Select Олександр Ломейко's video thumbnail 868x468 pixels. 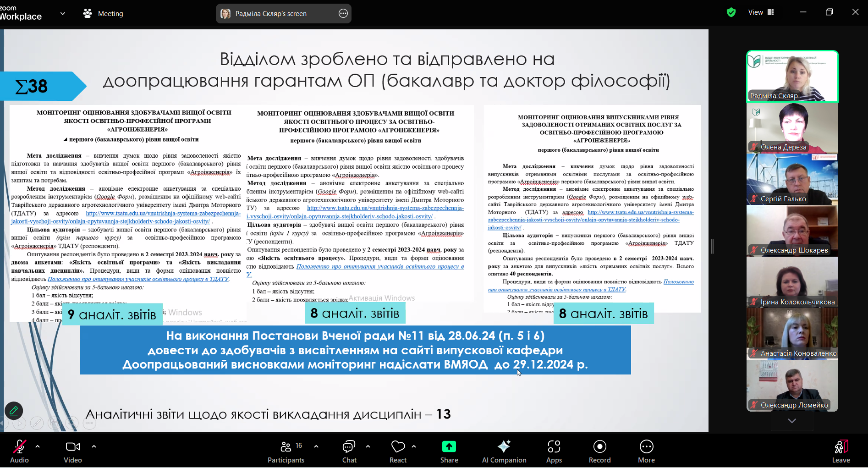click(792, 385)
